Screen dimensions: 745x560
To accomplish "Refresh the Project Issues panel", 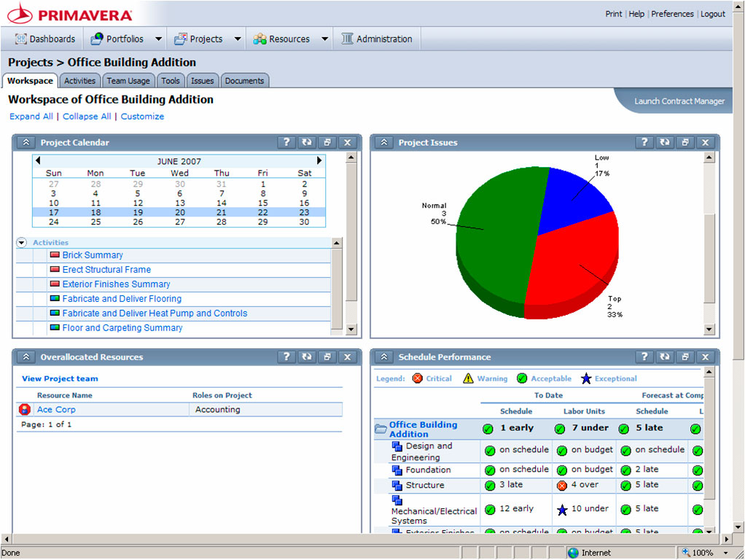I will point(665,142).
